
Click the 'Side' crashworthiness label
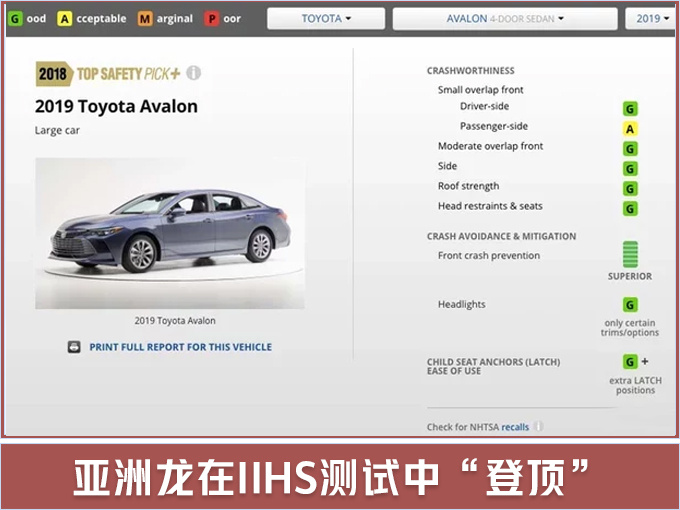(x=447, y=166)
